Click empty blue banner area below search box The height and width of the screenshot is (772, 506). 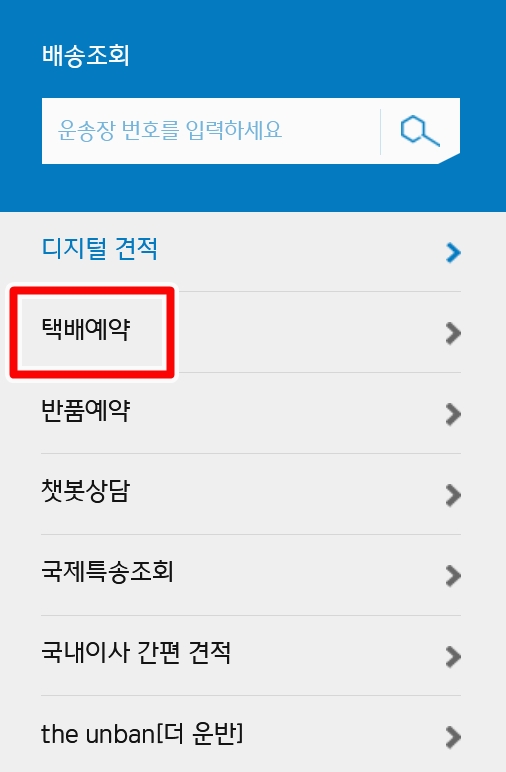click(x=253, y=188)
